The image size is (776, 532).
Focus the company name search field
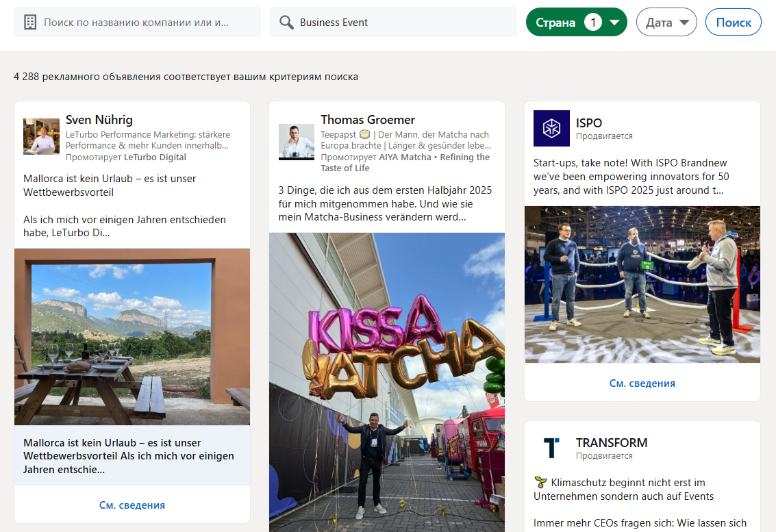pos(137,23)
